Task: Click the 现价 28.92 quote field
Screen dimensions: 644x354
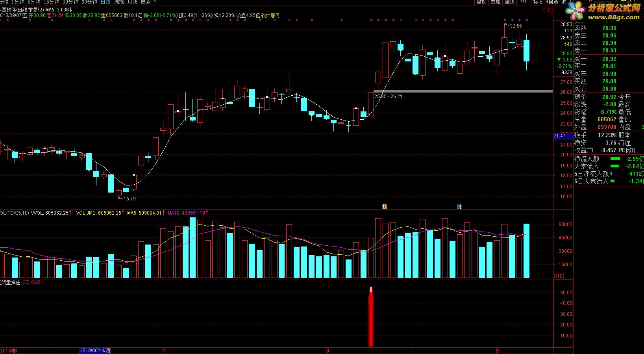Action: [595, 97]
